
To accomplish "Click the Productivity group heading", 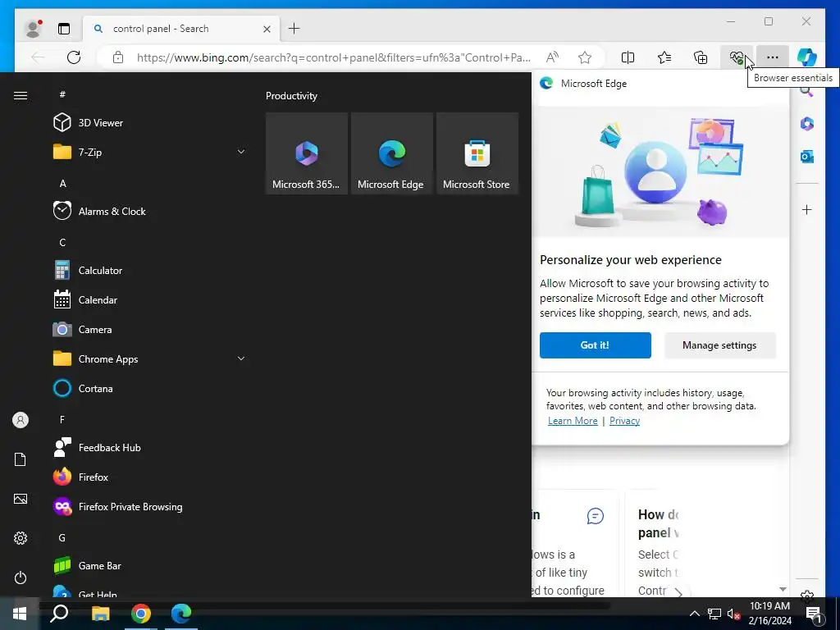I will pos(291,96).
